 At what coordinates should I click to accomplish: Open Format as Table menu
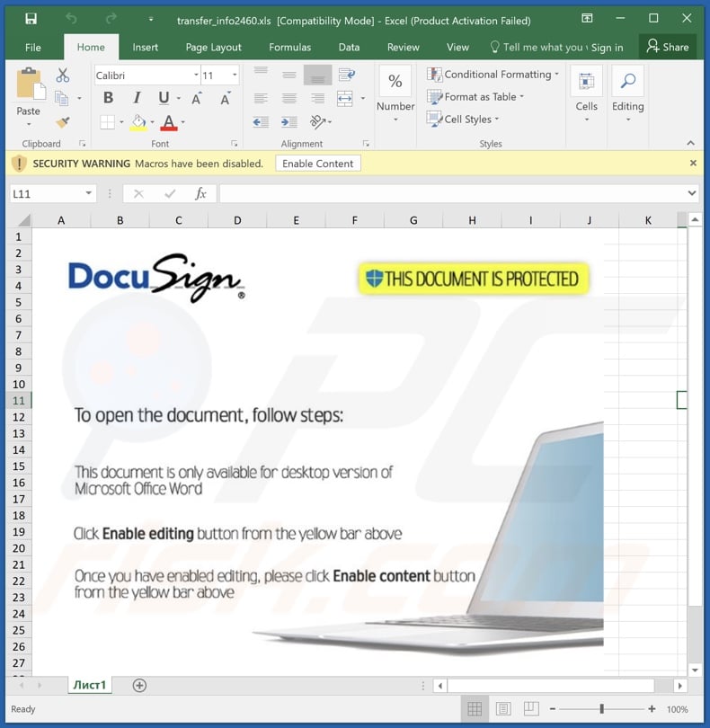point(475,97)
